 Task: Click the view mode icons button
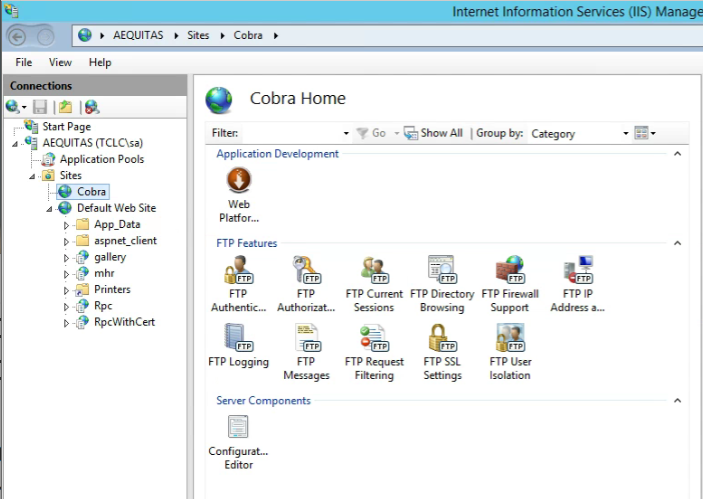click(641, 133)
